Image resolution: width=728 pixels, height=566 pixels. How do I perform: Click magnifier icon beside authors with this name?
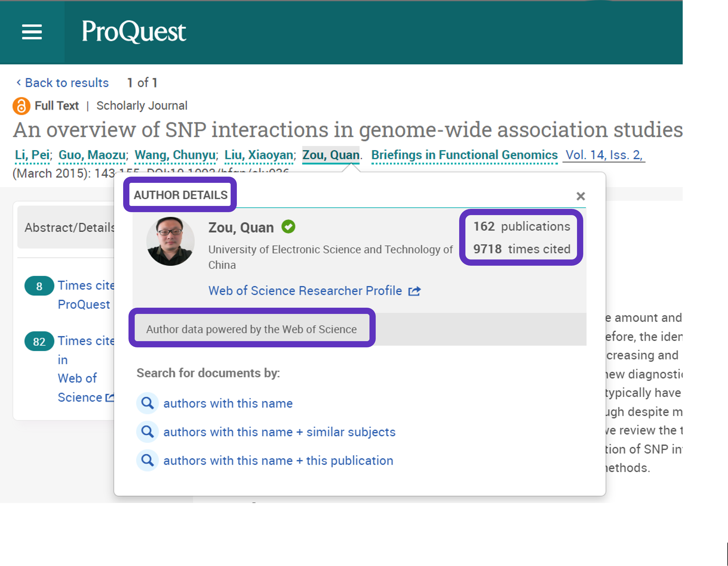[147, 403]
